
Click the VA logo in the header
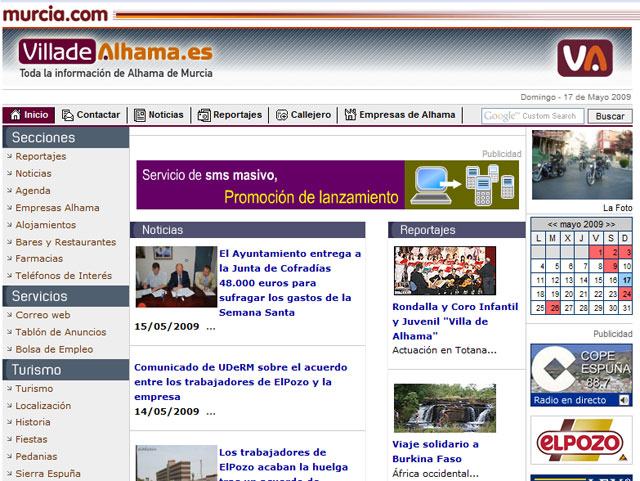pos(584,58)
